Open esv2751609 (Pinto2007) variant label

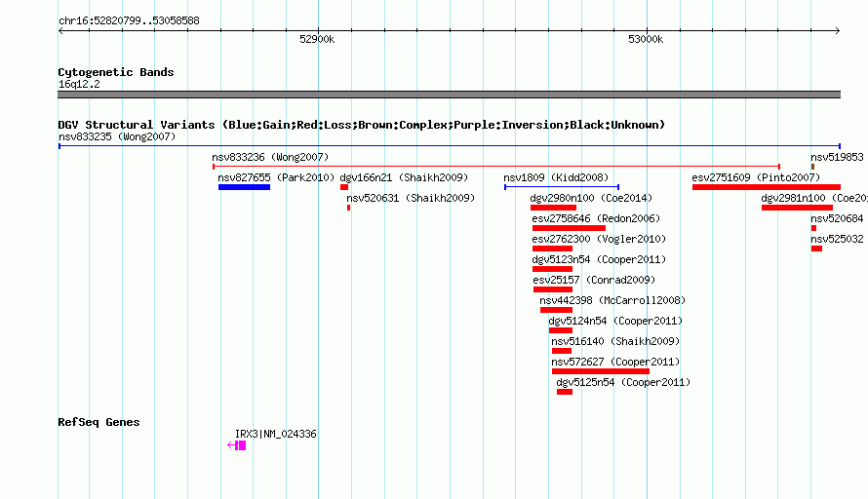[x=756, y=177]
